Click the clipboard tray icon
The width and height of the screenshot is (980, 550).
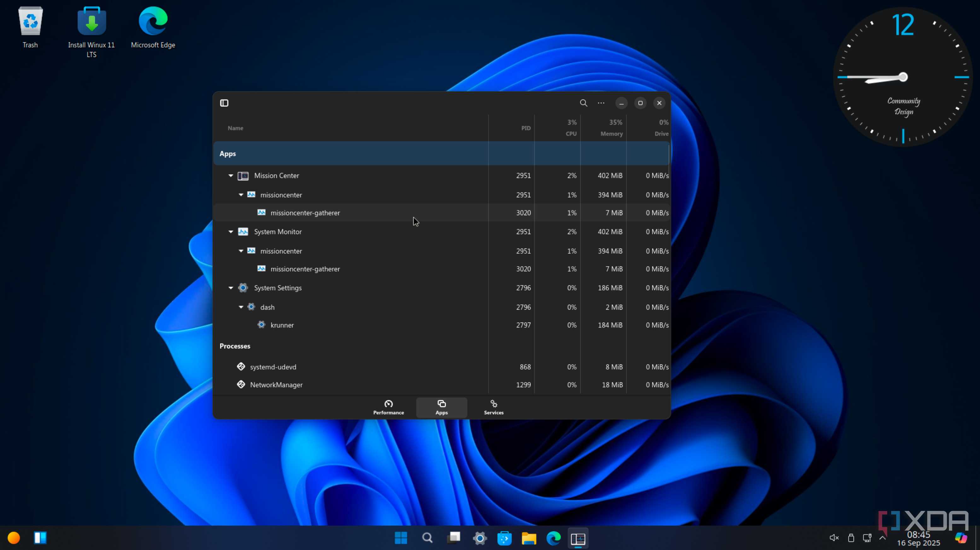[851, 538]
